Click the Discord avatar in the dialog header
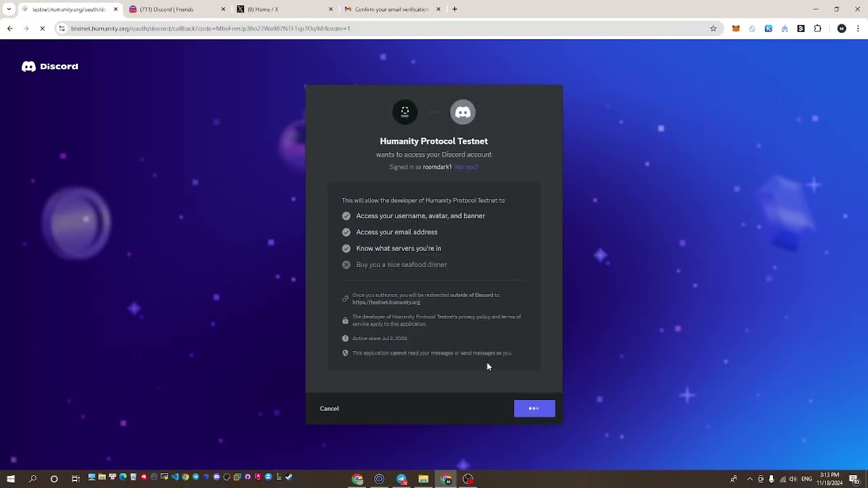 point(462,112)
